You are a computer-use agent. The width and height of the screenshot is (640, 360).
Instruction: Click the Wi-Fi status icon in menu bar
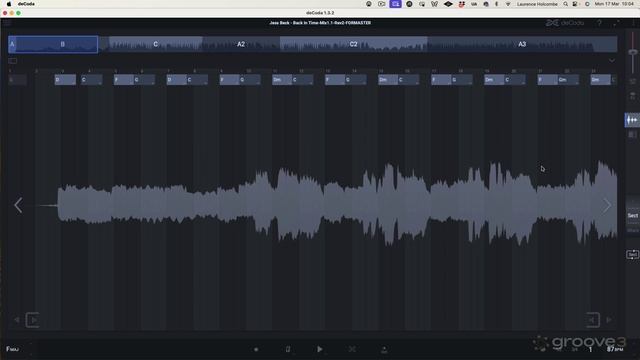[x=508, y=4]
